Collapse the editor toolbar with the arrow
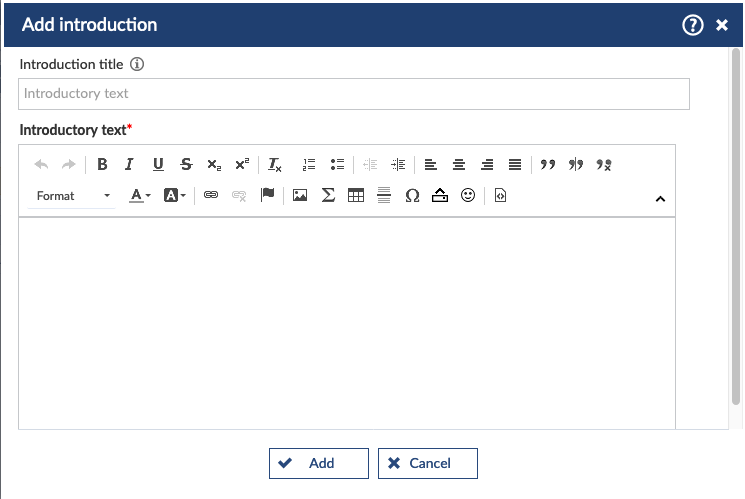This screenshot has width=745, height=499. (x=660, y=198)
